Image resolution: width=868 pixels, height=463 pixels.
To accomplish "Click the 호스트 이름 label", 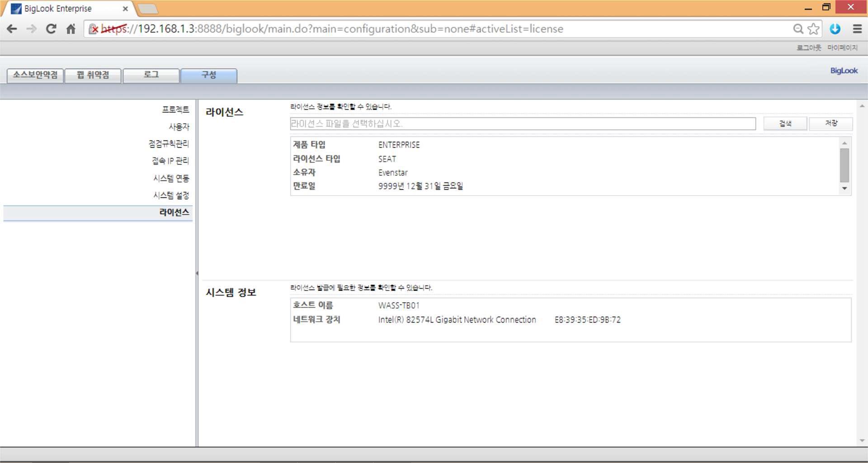I will [313, 305].
